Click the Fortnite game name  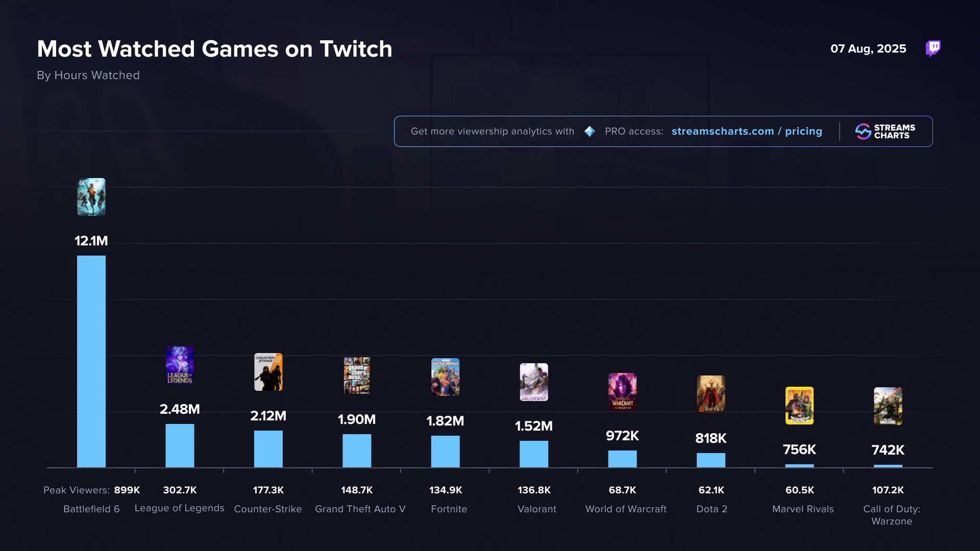coord(449,509)
